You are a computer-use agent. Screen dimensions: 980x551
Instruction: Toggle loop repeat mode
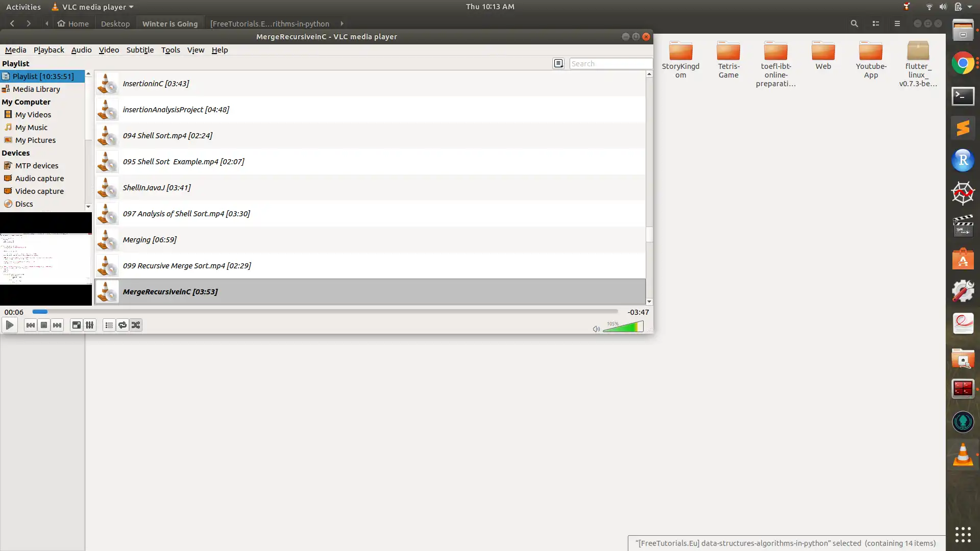pyautogui.click(x=122, y=325)
